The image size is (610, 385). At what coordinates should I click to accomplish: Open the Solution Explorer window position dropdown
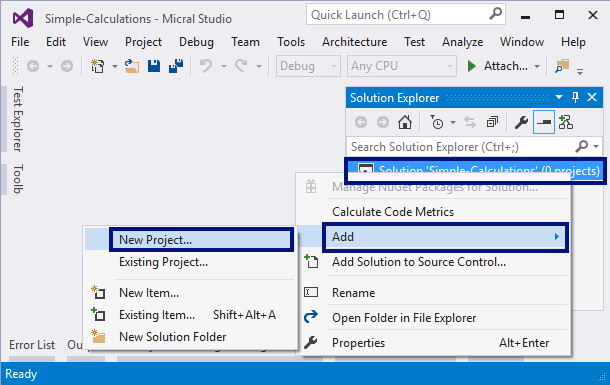[x=559, y=97]
